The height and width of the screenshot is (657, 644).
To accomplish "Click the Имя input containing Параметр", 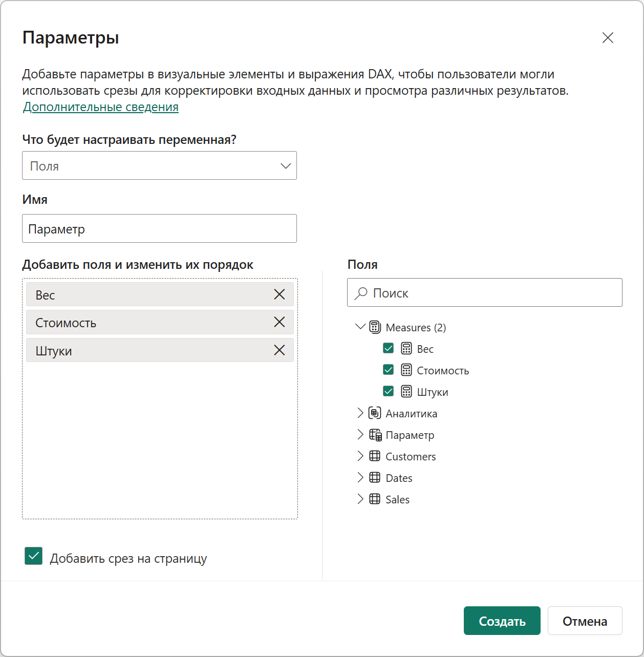I will (159, 228).
